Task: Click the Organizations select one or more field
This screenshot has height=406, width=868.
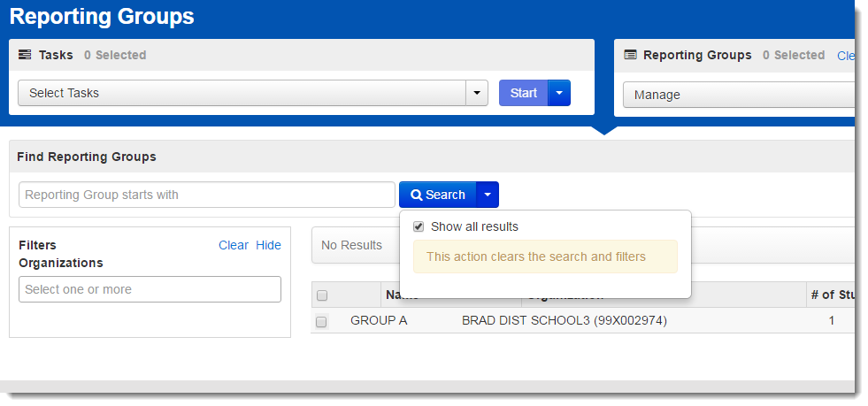Action: tap(150, 289)
